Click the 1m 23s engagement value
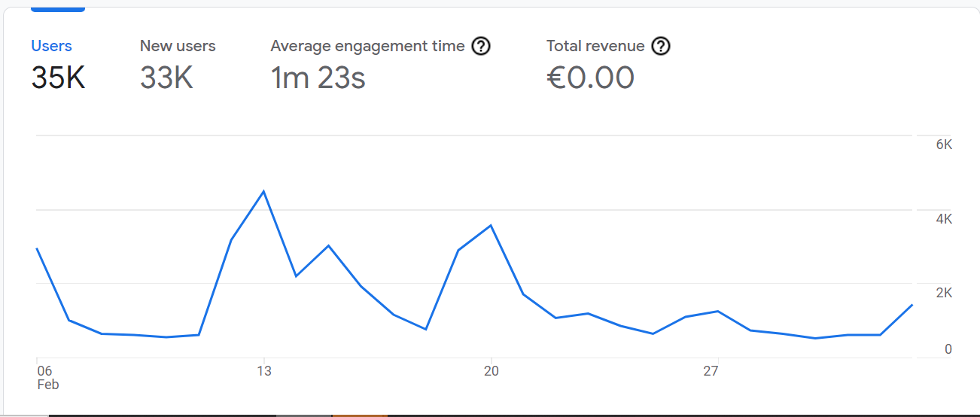This screenshot has height=417, width=980. coord(318,78)
